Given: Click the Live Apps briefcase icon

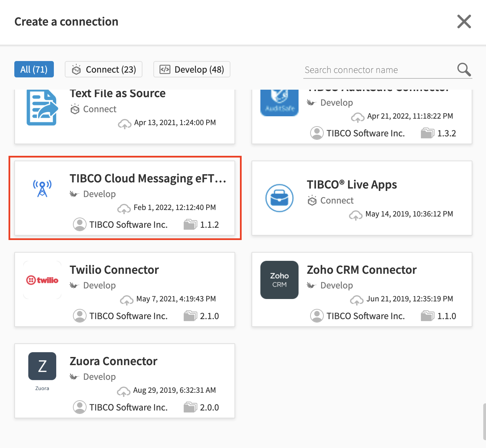Looking at the screenshot, I should 279,198.
